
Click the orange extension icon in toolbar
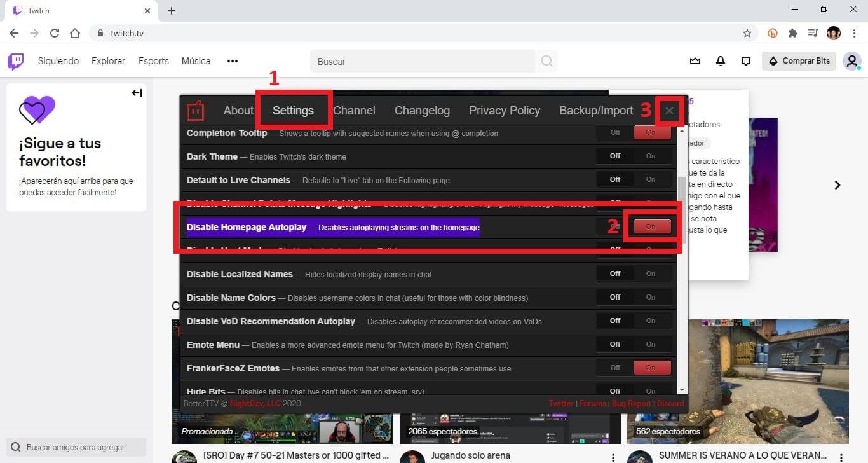(773, 33)
